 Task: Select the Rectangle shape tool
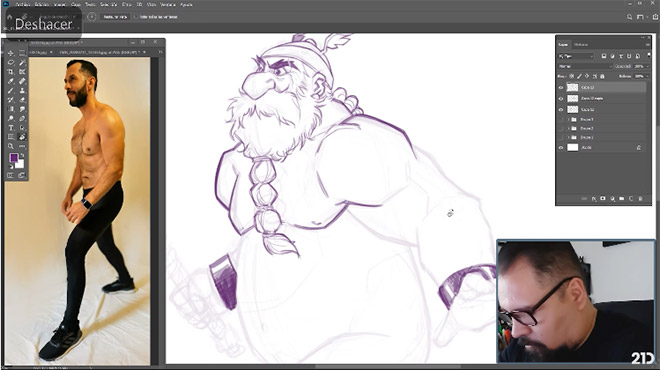point(11,137)
